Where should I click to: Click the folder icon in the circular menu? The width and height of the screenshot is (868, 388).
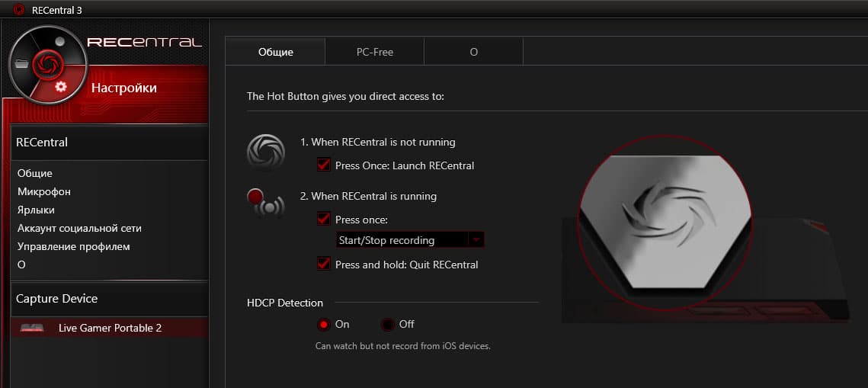click(x=22, y=63)
